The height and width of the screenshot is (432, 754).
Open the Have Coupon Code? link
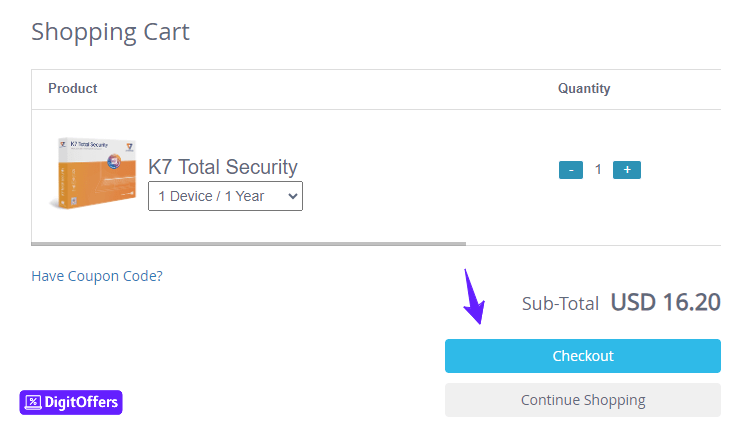(97, 276)
